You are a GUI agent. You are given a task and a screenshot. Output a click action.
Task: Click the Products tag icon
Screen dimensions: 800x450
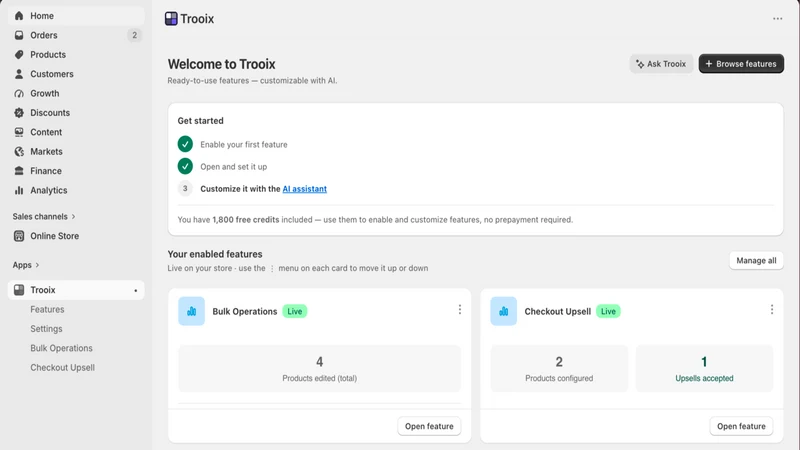19,55
